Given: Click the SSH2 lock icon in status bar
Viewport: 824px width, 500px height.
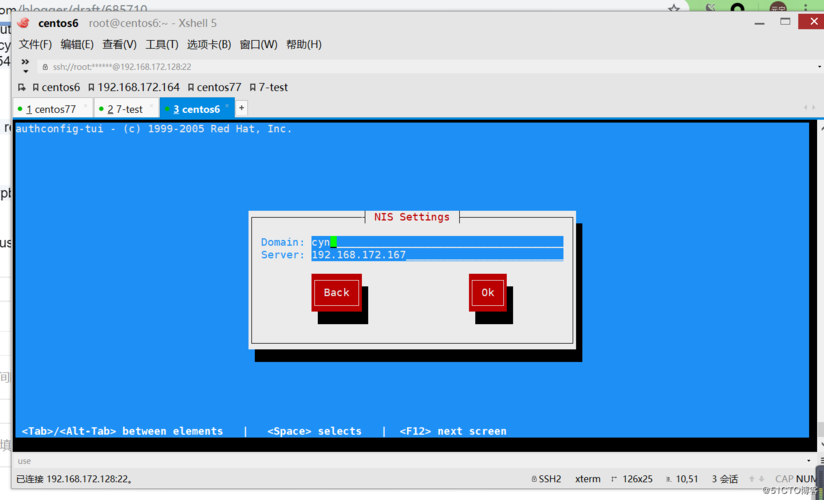Looking at the screenshot, I should 534,479.
